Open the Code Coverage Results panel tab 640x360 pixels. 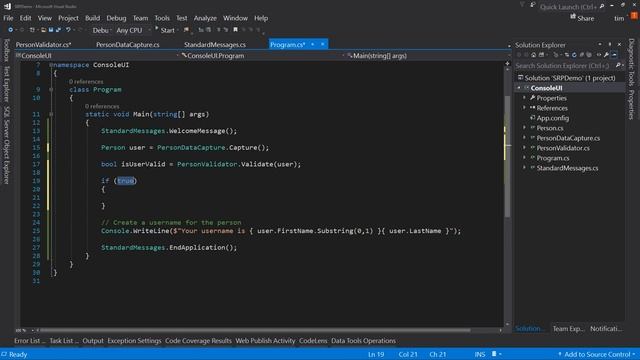click(x=198, y=341)
